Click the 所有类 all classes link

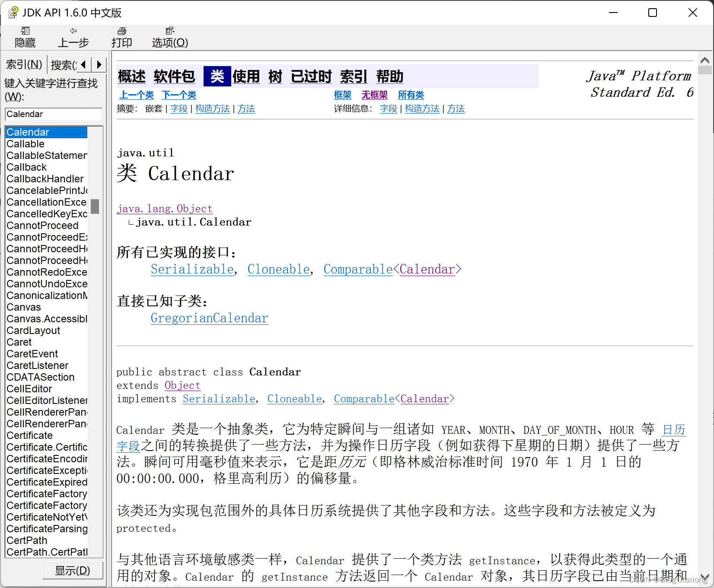411,95
